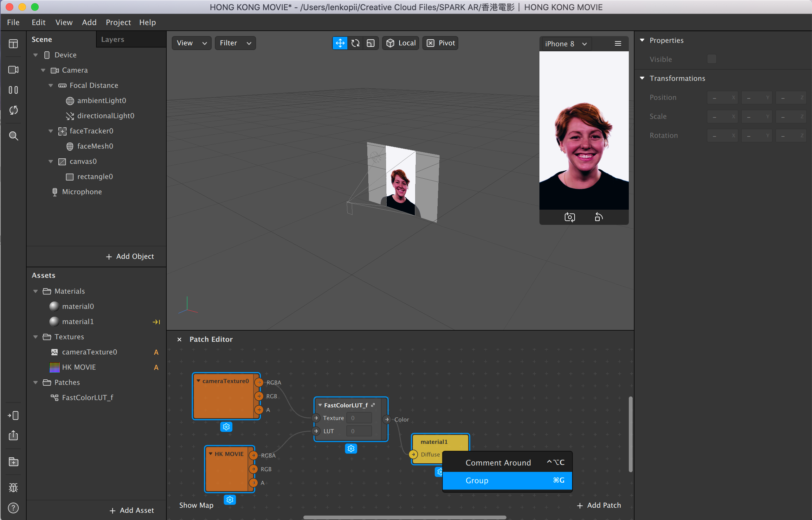
Task: Open the View dropdown in viewport
Action: coord(192,43)
